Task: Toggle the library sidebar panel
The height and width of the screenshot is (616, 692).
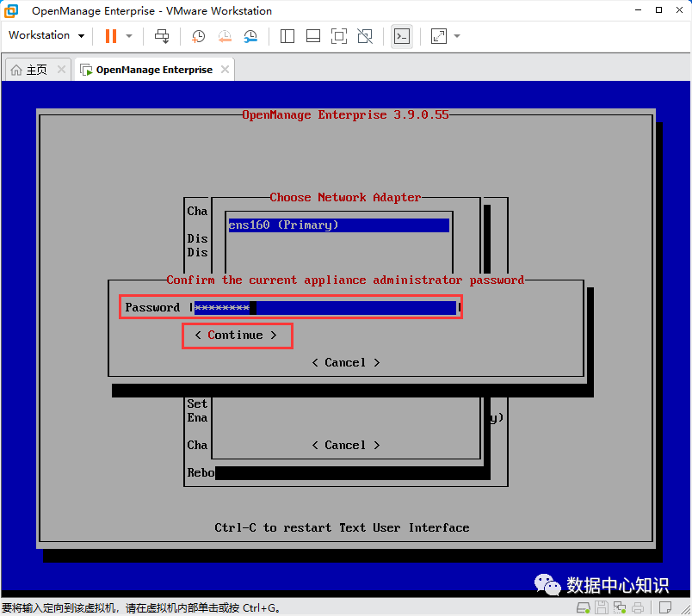Action: click(x=287, y=36)
